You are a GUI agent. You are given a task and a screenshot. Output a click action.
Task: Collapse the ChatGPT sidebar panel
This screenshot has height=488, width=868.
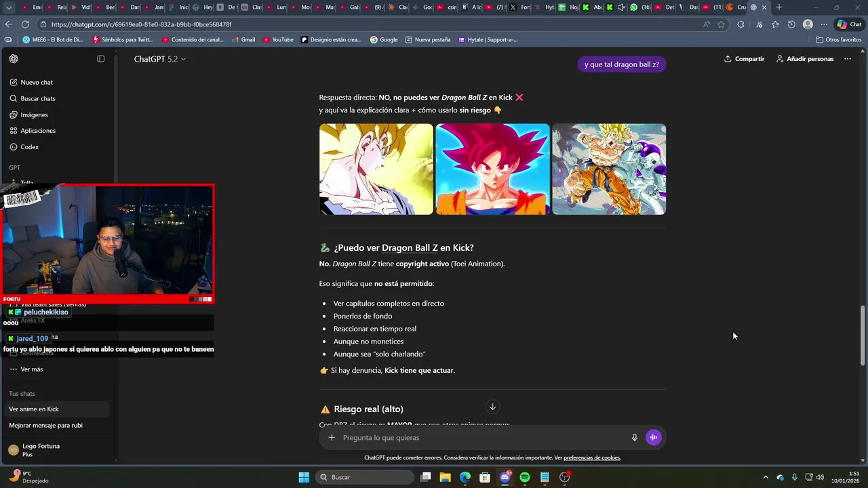pos(100,59)
